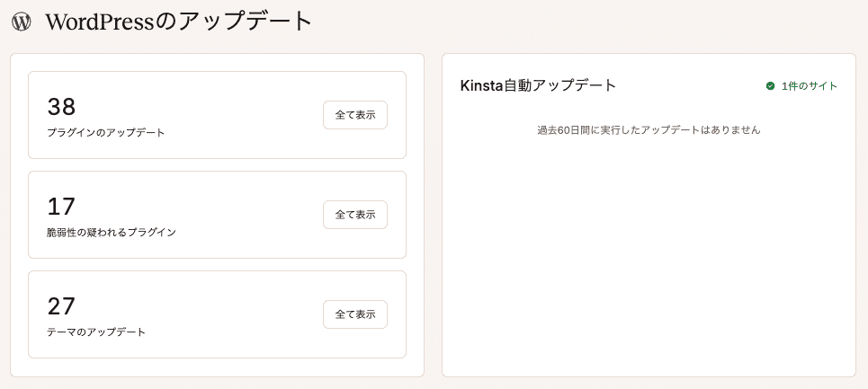Viewport: 868px width, 389px height.
Task: Click the number 17 vulnerable count
Action: tap(61, 206)
